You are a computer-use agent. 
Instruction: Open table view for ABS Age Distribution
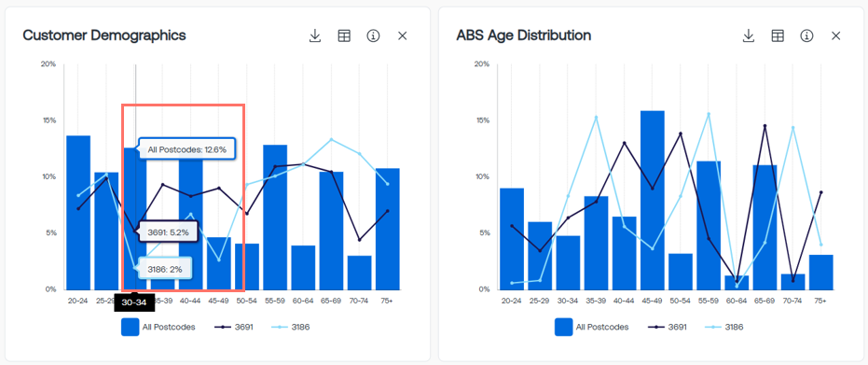[778, 36]
